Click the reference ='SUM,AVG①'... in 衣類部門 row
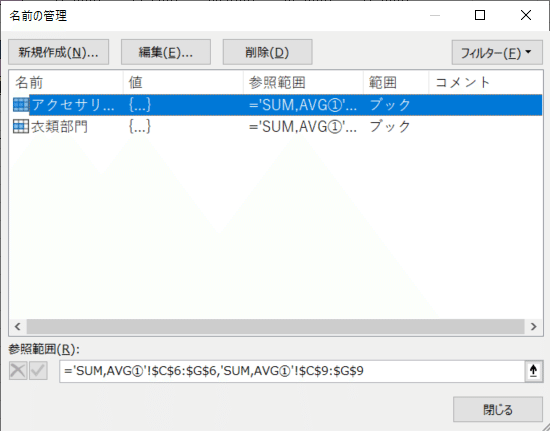The image size is (550, 431). 303,127
